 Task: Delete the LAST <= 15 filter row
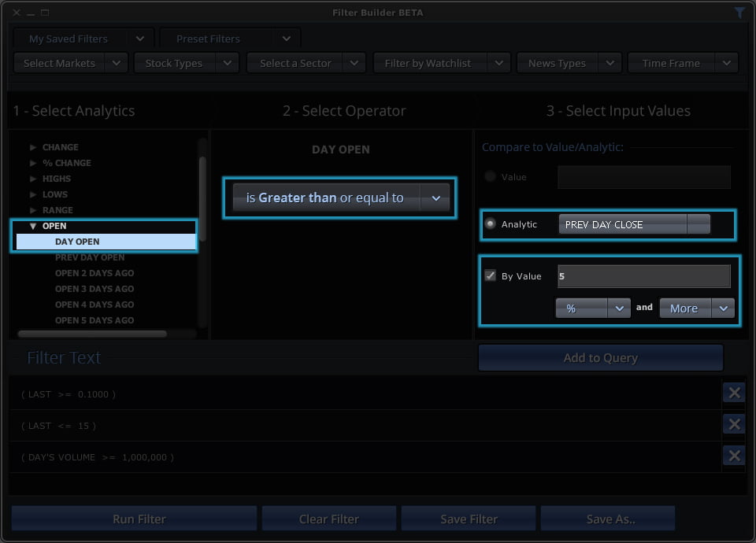(734, 424)
